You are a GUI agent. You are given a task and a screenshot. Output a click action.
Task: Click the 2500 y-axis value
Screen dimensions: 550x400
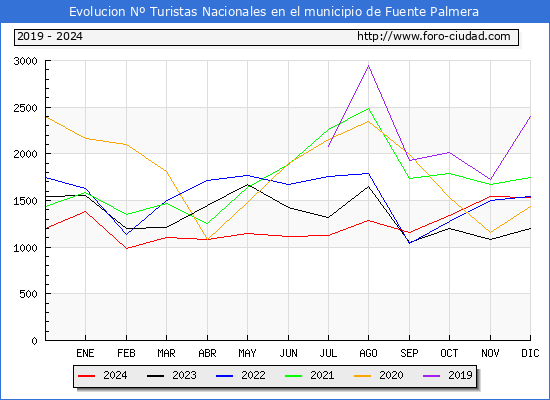pyautogui.click(x=25, y=108)
